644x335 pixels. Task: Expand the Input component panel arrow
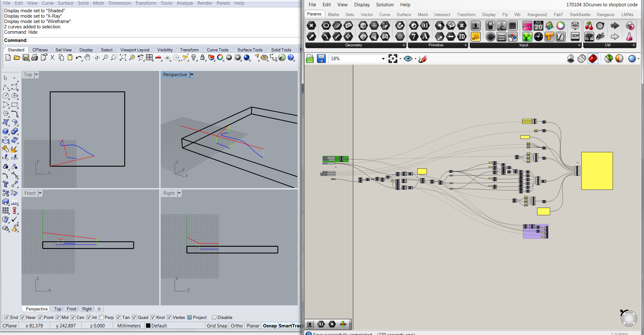pos(579,45)
